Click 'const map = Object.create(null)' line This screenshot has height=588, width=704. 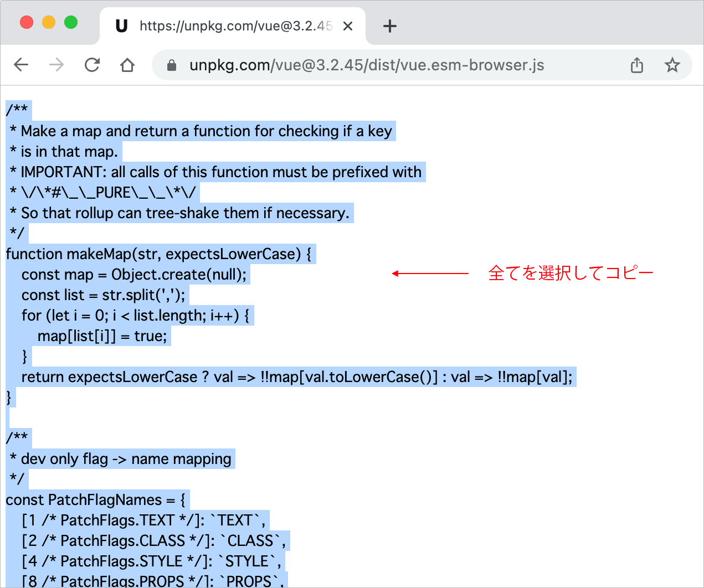pyautogui.click(x=134, y=275)
